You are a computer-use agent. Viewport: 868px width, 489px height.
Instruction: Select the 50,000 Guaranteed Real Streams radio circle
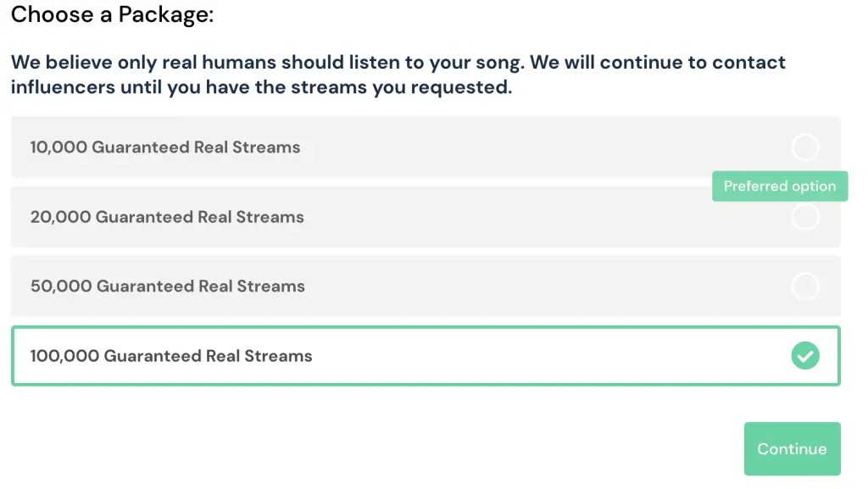coord(805,286)
